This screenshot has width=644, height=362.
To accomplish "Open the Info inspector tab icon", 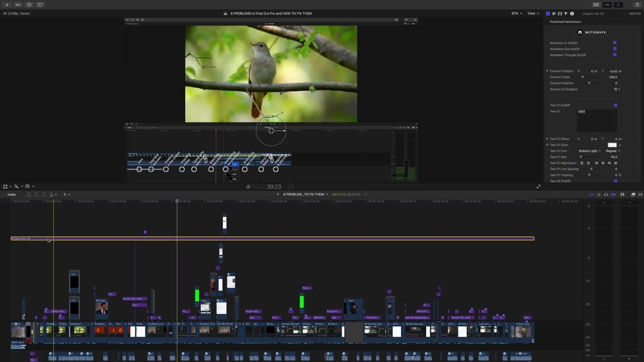I will (x=572, y=14).
